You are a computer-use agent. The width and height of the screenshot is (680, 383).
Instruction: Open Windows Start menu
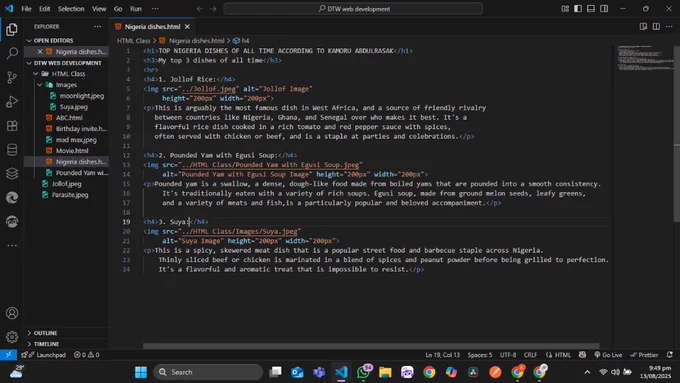tap(141, 372)
